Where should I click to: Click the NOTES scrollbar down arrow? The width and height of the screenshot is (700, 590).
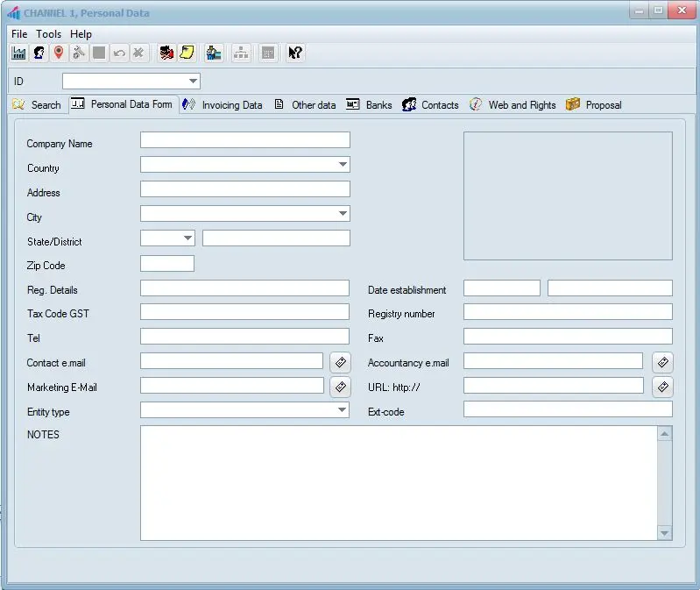(664, 533)
